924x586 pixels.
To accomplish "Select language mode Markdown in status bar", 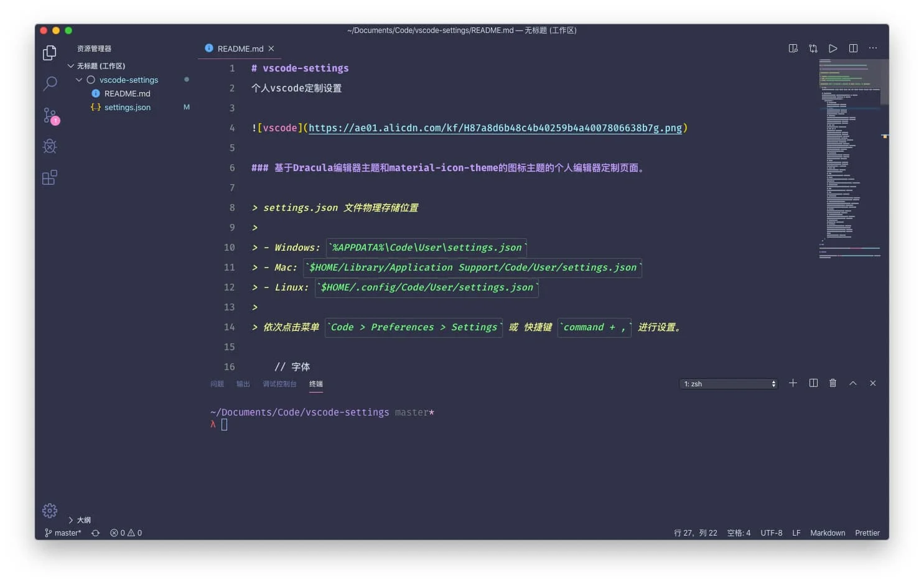I will (828, 533).
